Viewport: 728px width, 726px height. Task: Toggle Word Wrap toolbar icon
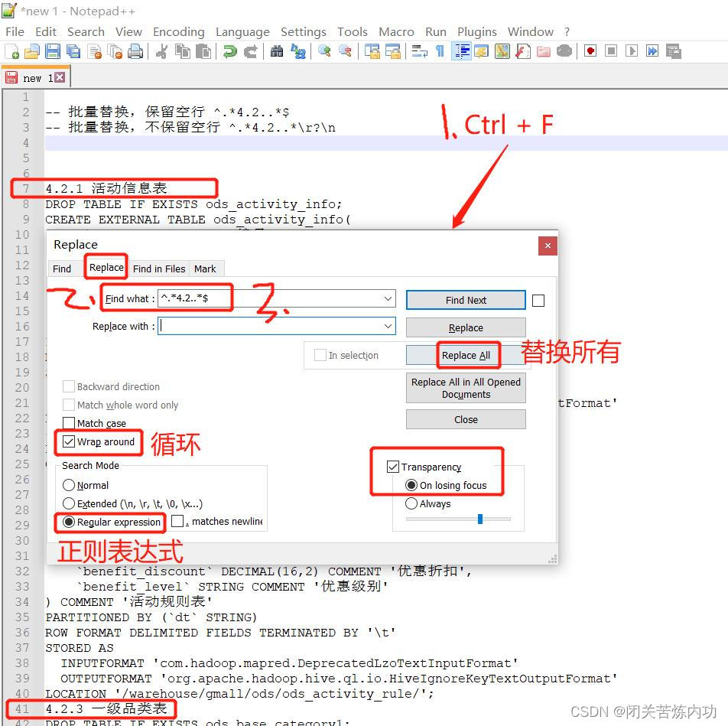(419, 51)
